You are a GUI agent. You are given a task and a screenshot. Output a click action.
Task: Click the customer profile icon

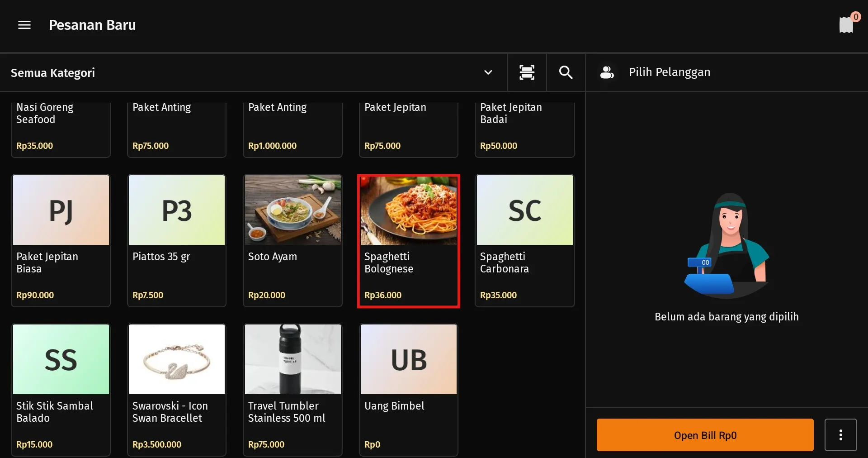[x=607, y=72]
